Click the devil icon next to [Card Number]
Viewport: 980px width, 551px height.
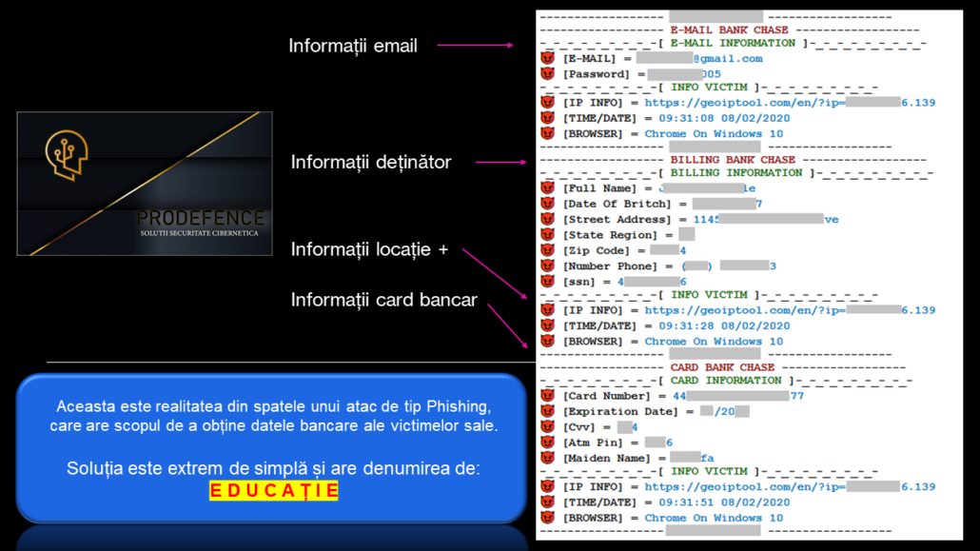click(547, 395)
